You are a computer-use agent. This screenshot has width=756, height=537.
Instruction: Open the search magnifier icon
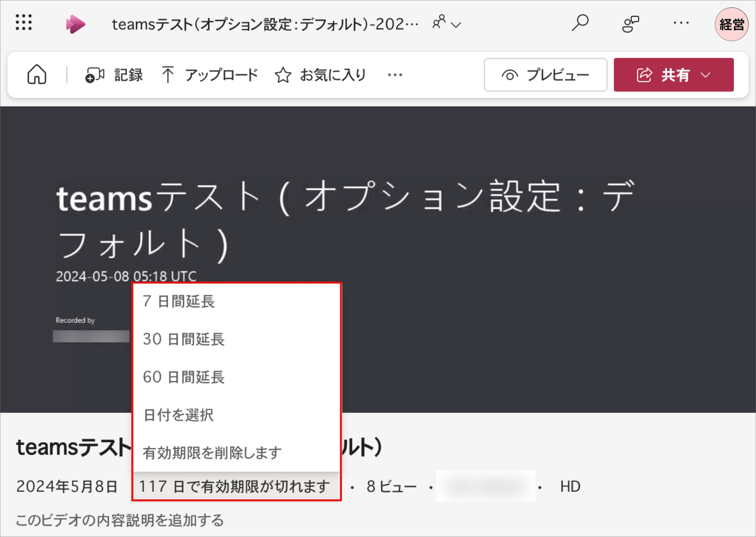(x=580, y=23)
